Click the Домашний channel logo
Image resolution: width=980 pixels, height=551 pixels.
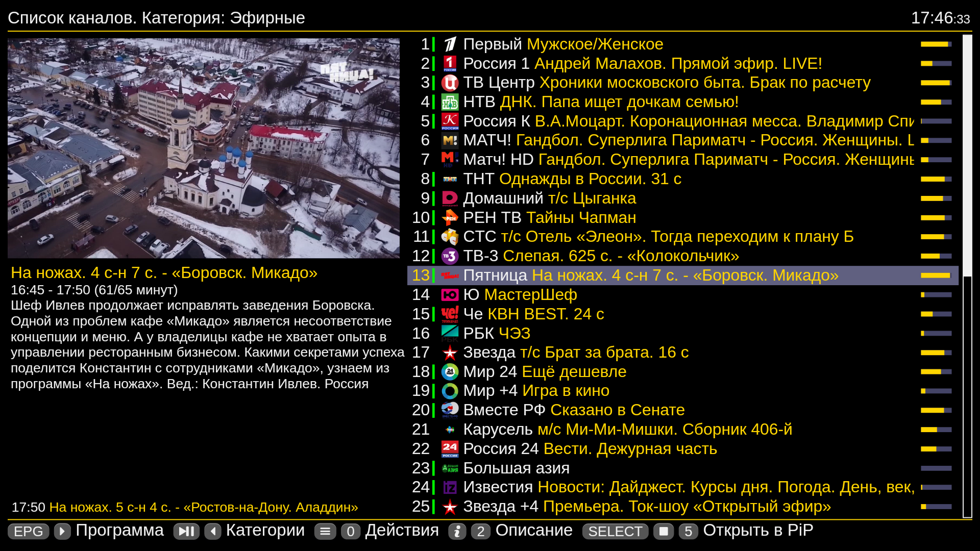tap(450, 198)
